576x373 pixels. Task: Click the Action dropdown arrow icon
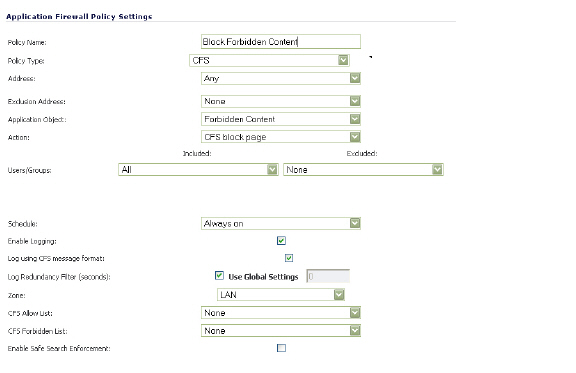(355, 137)
